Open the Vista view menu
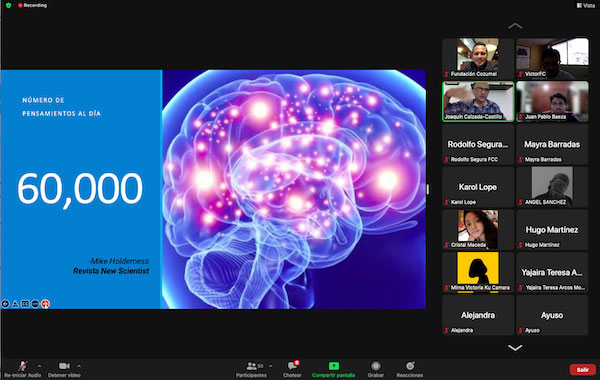Image resolution: width=600 pixels, height=380 pixels. (586, 5)
